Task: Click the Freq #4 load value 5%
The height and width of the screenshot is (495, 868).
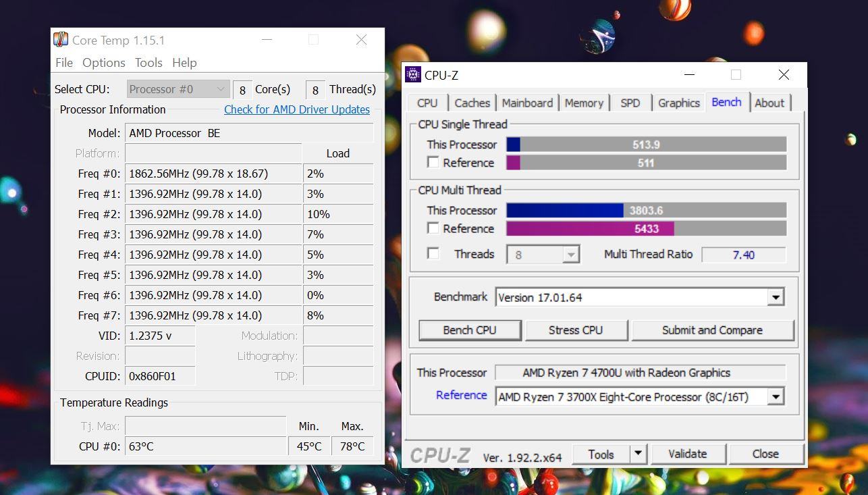Action: click(x=338, y=255)
